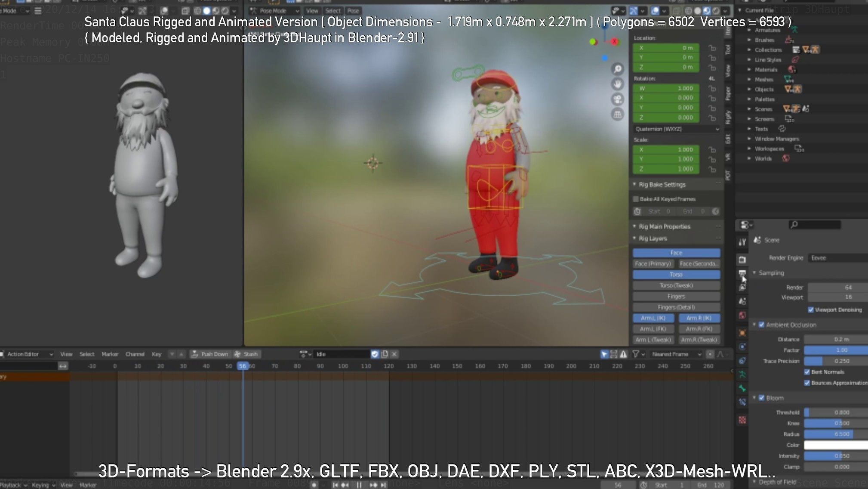Screen dimensions: 868x489
Task: Toggle the Torso rig layer button
Action: (x=676, y=275)
